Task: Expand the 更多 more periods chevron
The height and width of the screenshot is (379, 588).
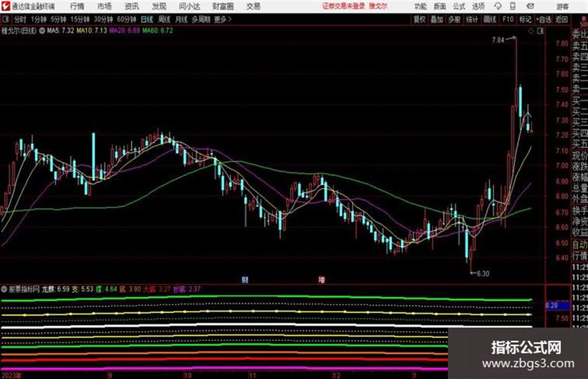Action: tap(223, 19)
